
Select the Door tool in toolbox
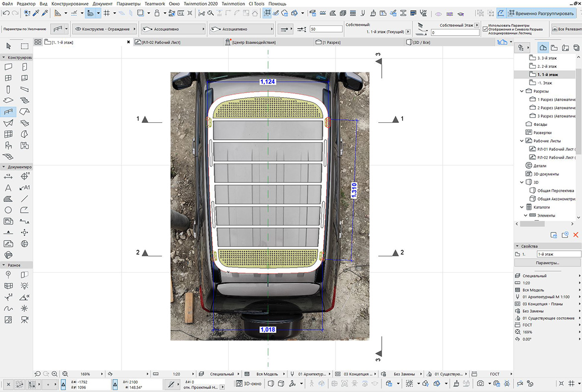(x=24, y=67)
